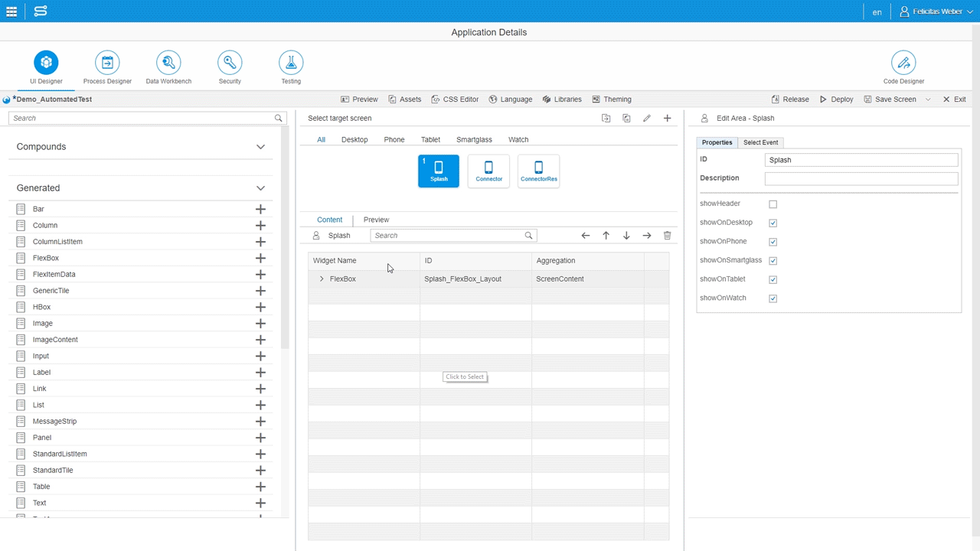Click the edit screen pencil icon
Viewport: 980px width, 551px height.
[x=647, y=119]
